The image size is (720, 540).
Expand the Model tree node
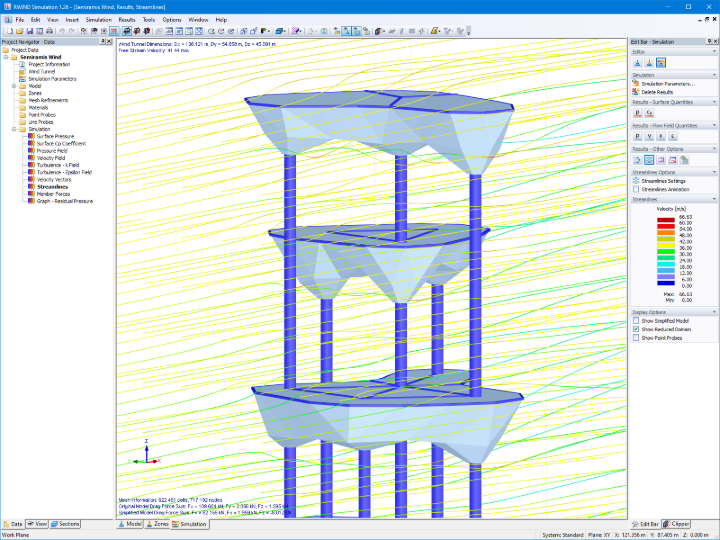tap(14, 86)
